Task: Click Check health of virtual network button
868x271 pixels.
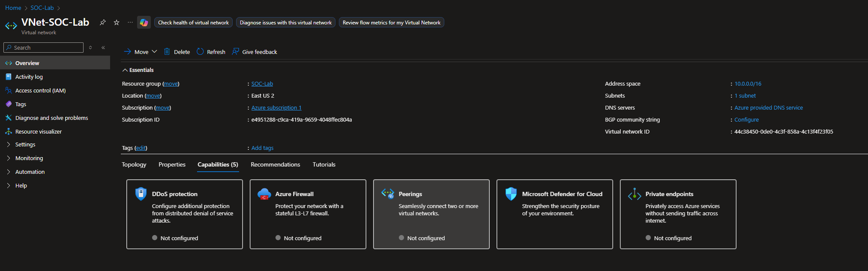Action: coord(193,23)
